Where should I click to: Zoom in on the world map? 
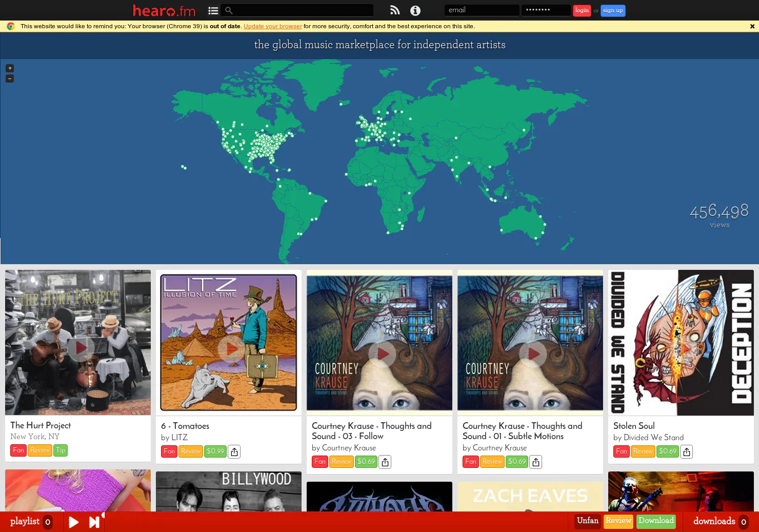tap(10, 68)
